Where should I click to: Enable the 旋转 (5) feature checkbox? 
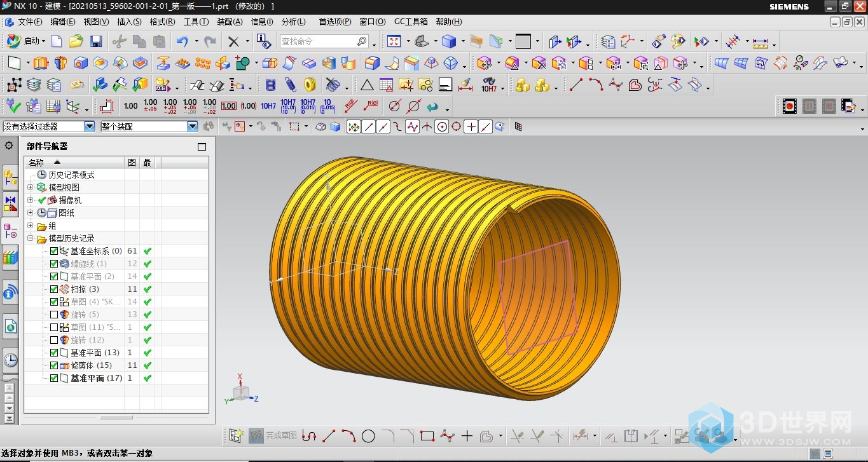(x=54, y=315)
